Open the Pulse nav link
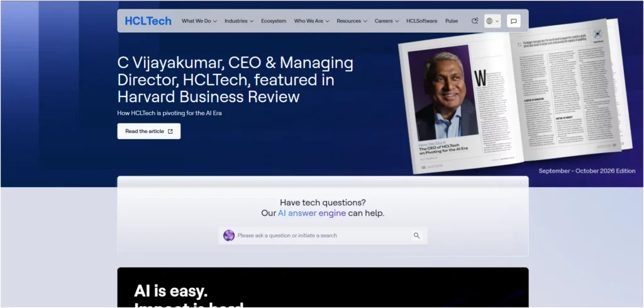Image resolution: width=644 pixels, height=308 pixels. point(452,21)
